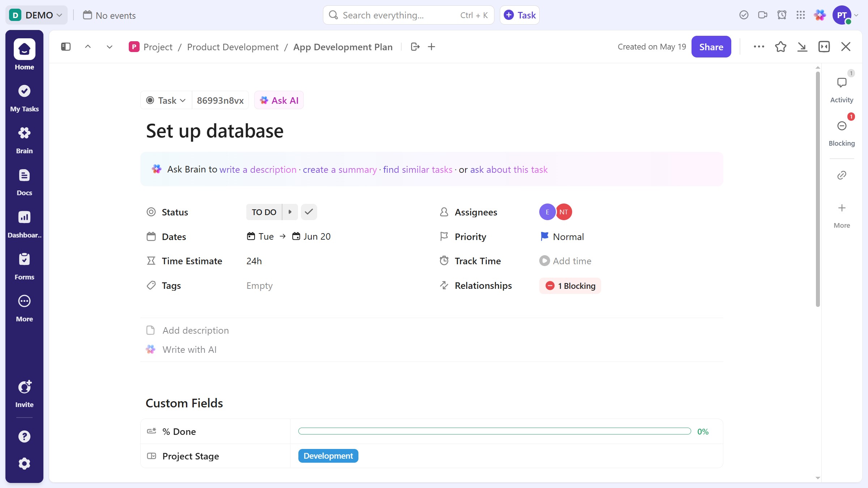
Task: Advance status with next-status arrow
Action: click(x=290, y=212)
